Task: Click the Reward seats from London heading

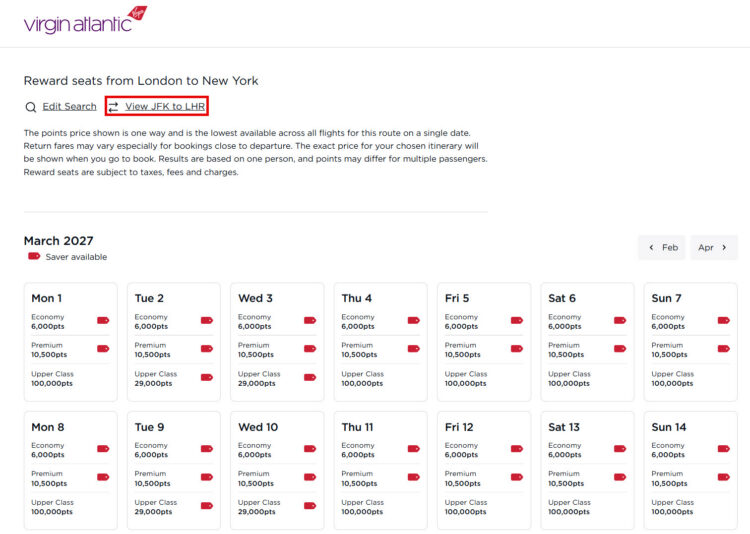Action: tap(141, 80)
